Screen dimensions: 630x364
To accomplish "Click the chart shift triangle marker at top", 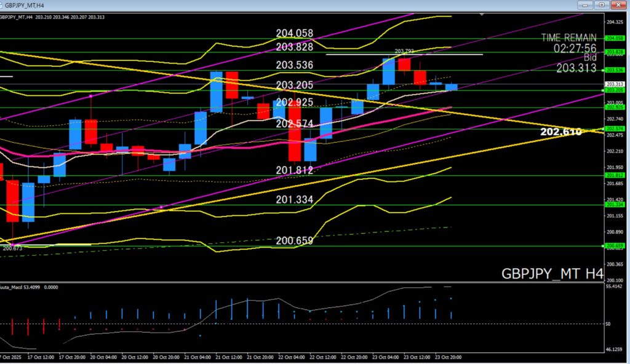I will [483, 13].
